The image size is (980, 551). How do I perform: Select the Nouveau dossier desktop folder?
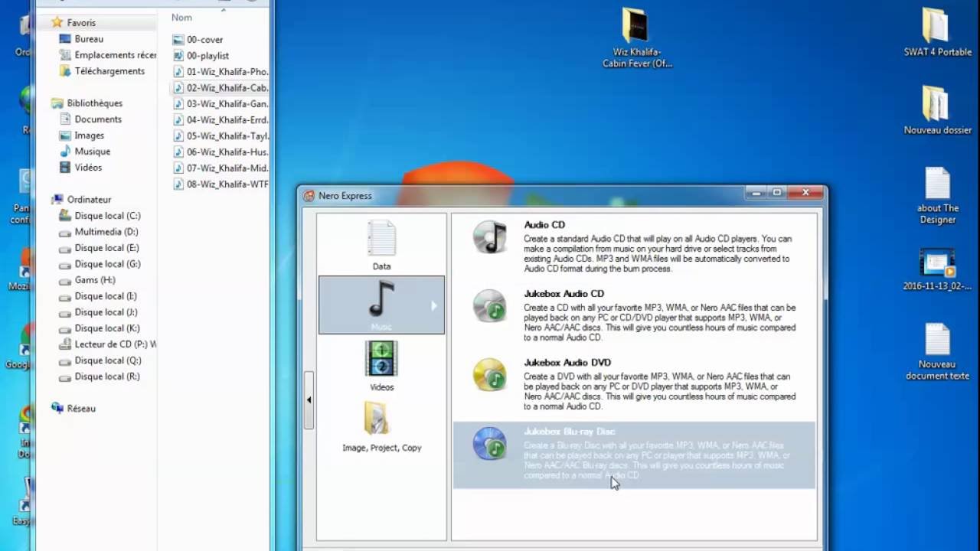(937, 109)
